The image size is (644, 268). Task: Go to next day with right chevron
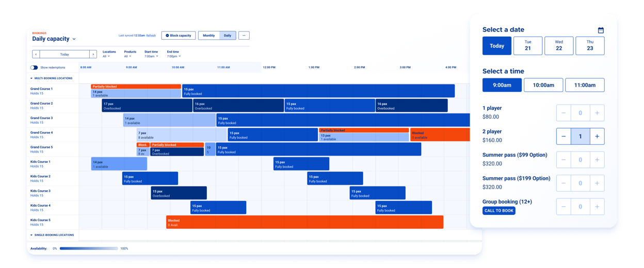(x=93, y=54)
